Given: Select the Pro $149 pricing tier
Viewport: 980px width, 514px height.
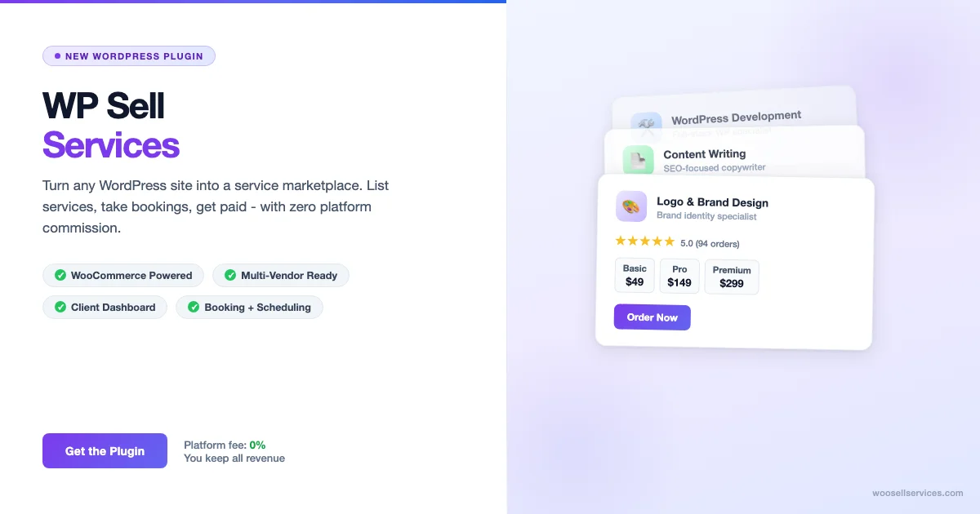Looking at the screenshot, I should tap(679, 276).
